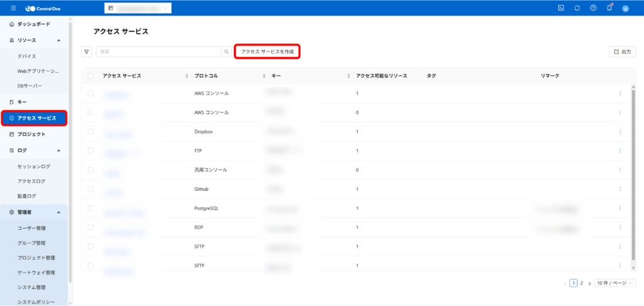644x306 pixels.
Task: Open the help question mark icon
Action: click(593, 8)
